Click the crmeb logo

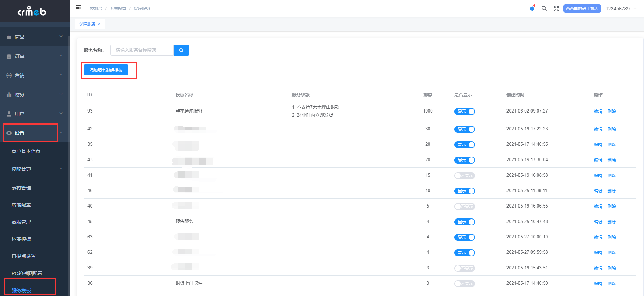coord(32,11)
